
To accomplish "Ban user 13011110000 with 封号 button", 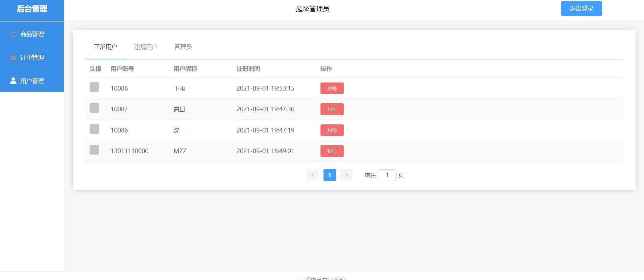I will click(x=332, y=151).
